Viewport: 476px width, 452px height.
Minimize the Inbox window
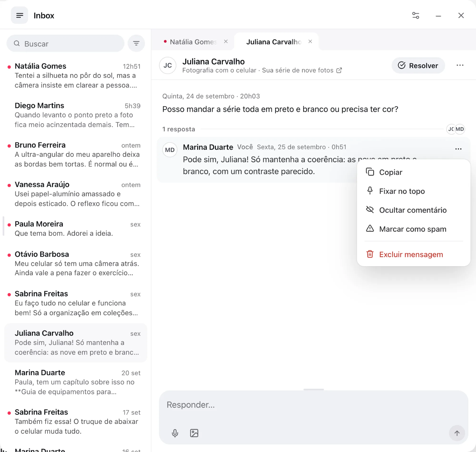coord(438,16)
